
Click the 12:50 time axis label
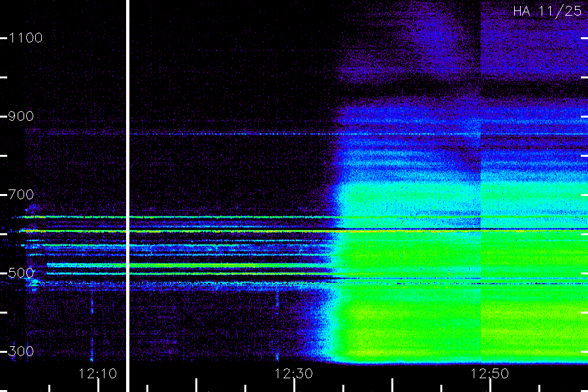490,374
